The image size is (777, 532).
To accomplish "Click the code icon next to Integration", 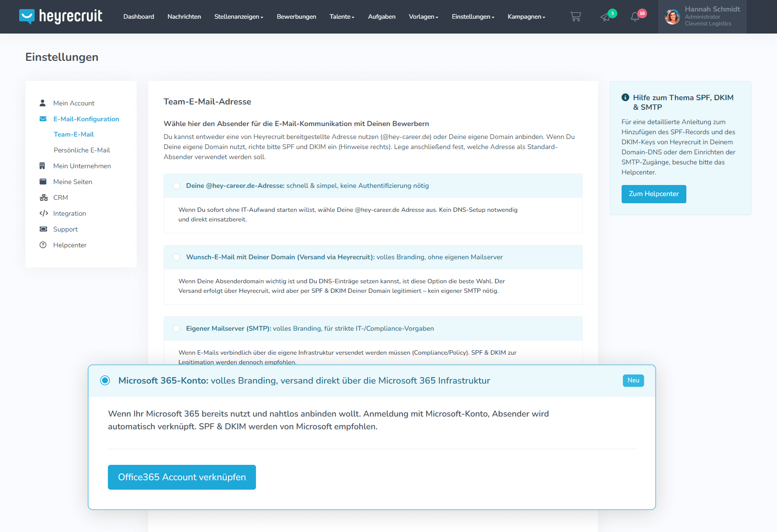I will pos(44,213).
